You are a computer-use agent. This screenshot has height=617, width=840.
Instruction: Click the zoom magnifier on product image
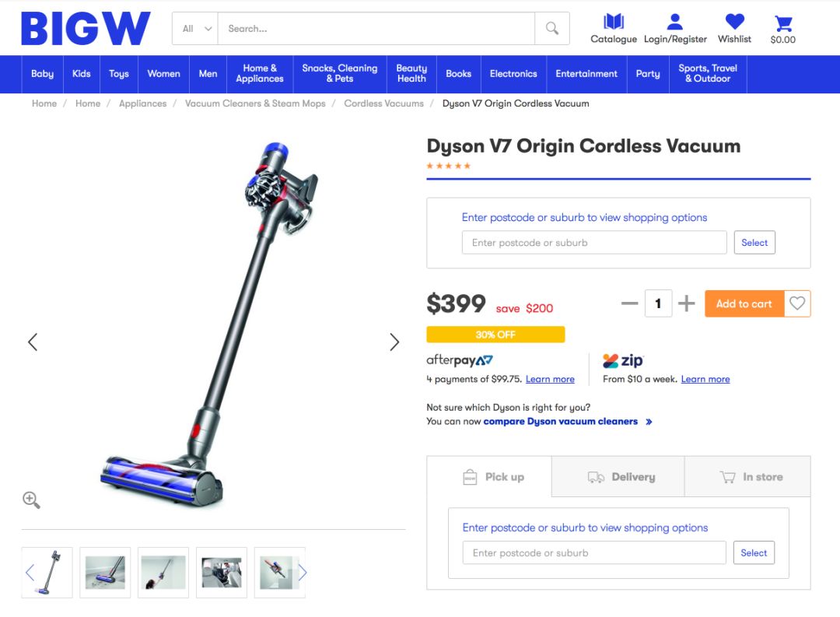pos(31,500)
